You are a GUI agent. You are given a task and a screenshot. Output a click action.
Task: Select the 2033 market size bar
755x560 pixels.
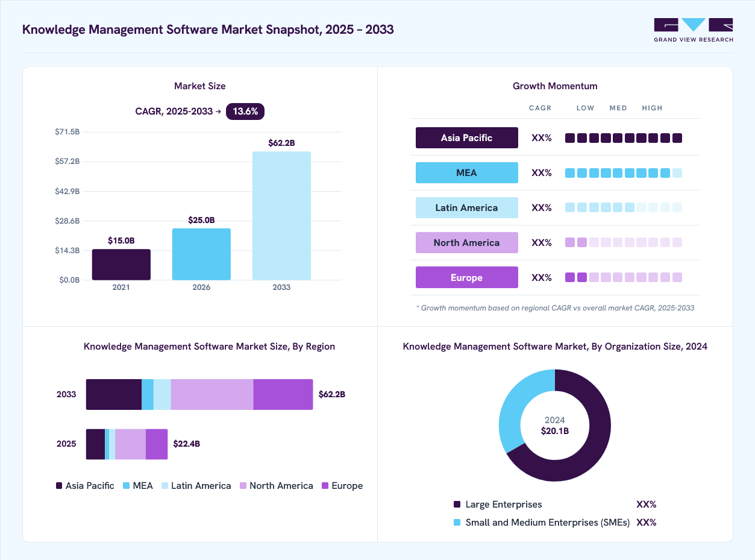click(x=281, y=216)
